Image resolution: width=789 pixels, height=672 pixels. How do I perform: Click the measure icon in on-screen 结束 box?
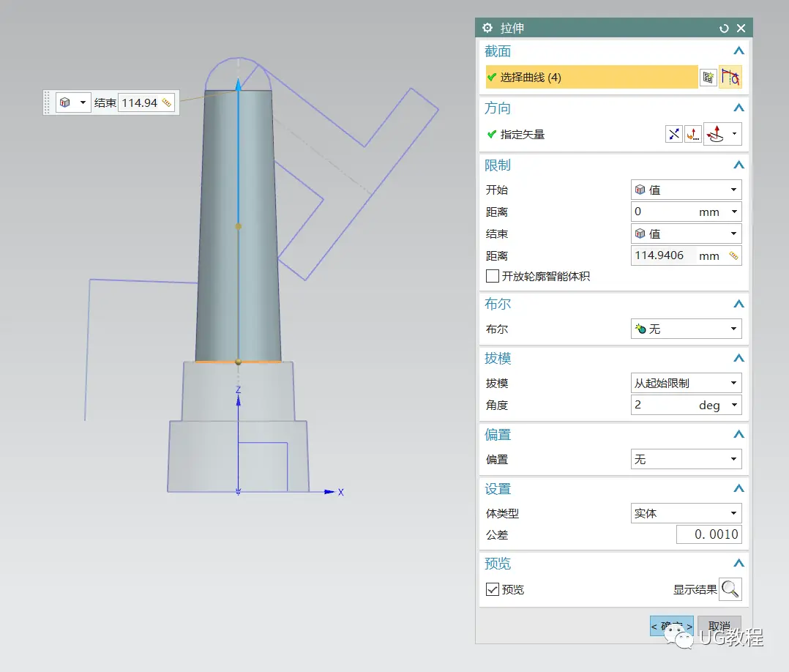click(x=167, y=102)
